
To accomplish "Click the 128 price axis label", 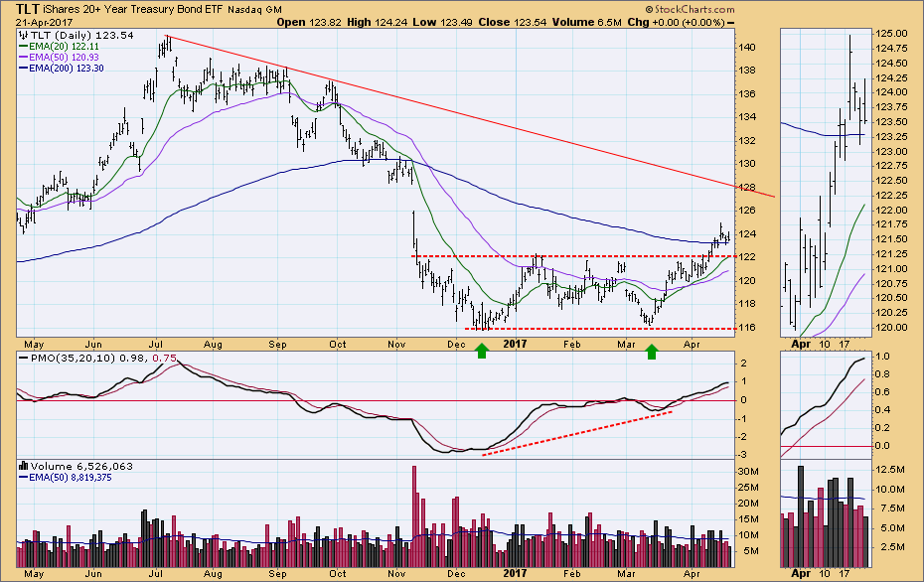I will tap(748, 188).
